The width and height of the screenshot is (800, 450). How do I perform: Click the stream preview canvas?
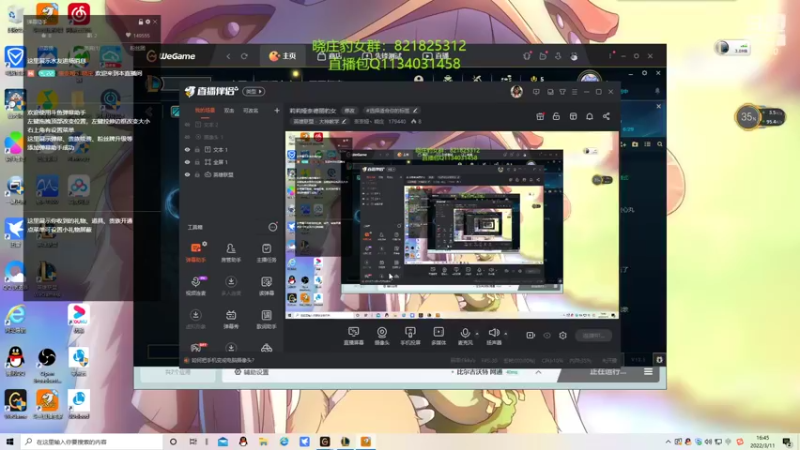[x=452, y=225]
